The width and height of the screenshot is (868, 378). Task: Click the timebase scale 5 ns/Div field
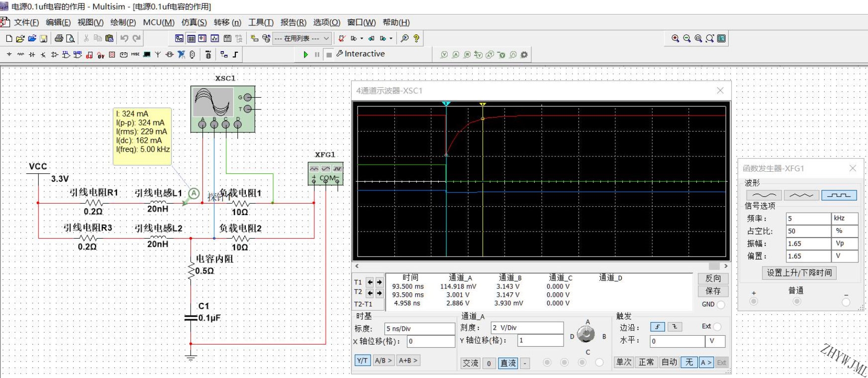click(420, 329)
